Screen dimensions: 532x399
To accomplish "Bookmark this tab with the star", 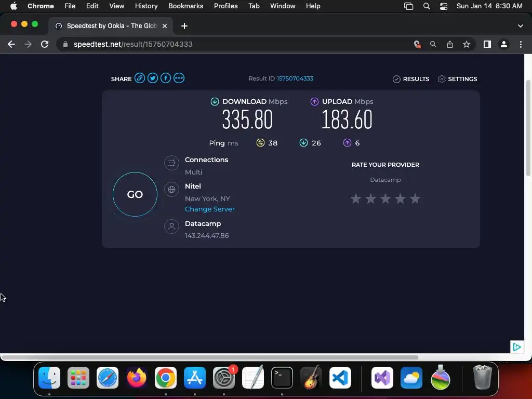I will click(467, 44).
